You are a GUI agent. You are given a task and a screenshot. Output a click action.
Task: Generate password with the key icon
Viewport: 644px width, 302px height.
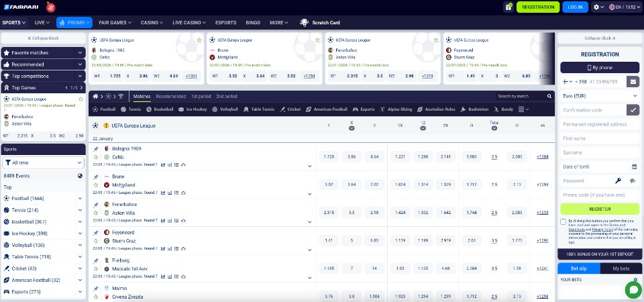pyautogui.click(x=618, y=181)
